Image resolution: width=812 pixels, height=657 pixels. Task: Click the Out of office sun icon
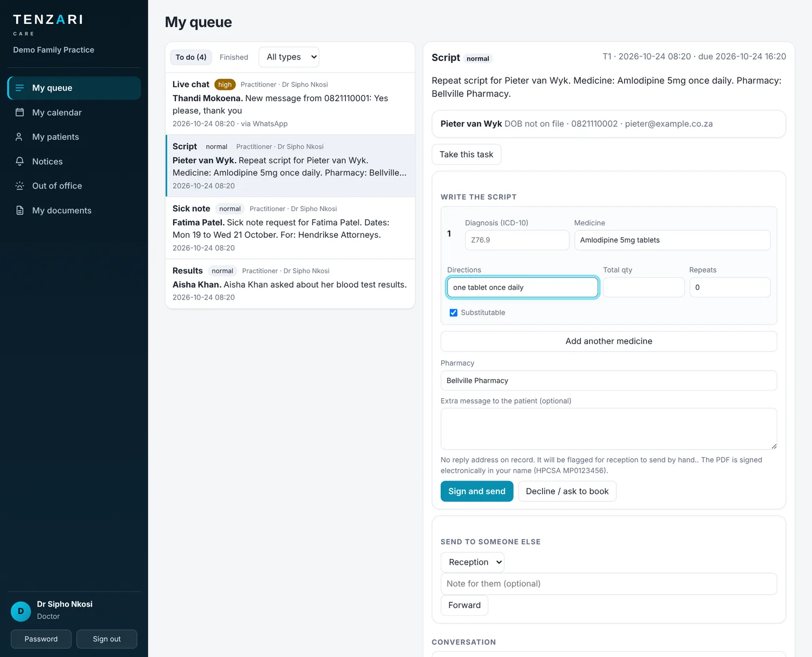pos(19,186)
